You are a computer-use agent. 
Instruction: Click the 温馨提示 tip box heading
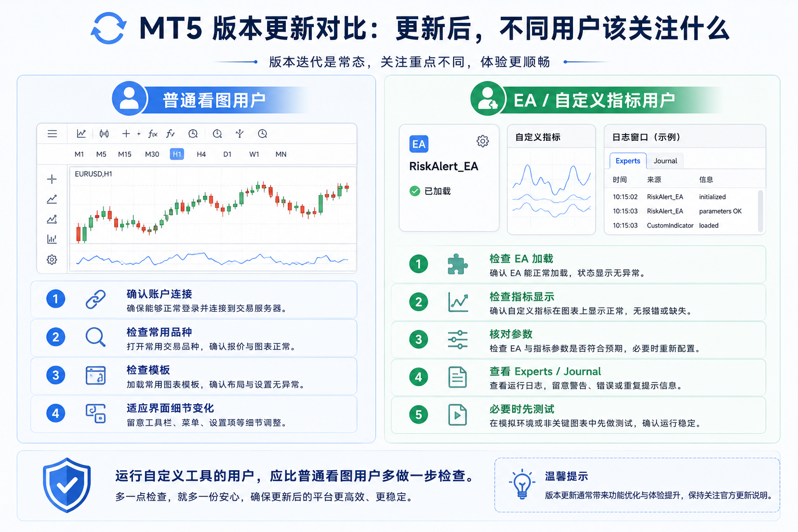click(x=566, y=476)
